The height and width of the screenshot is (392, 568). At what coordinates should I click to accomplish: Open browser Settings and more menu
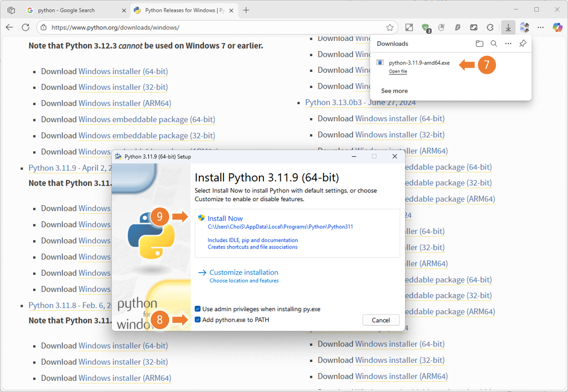pos(540,27)
